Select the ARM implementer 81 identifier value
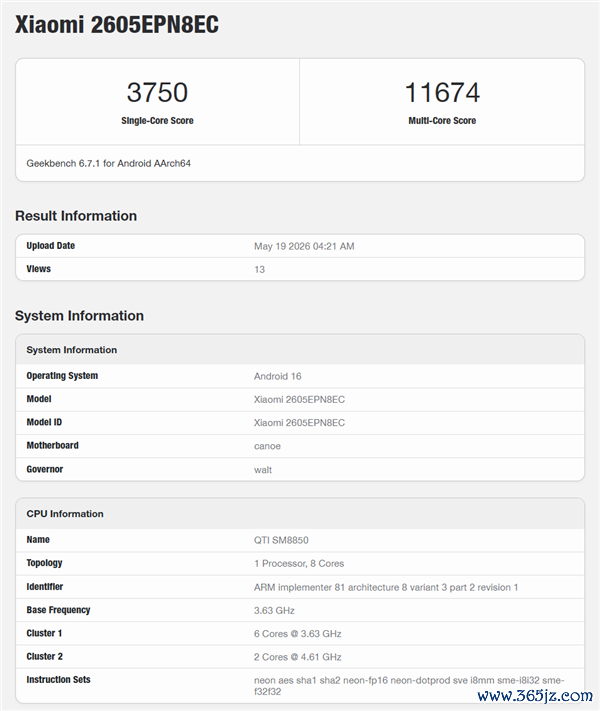Image resolution: width=600 pixels, height=711 pixels. (x=386, y=587)
